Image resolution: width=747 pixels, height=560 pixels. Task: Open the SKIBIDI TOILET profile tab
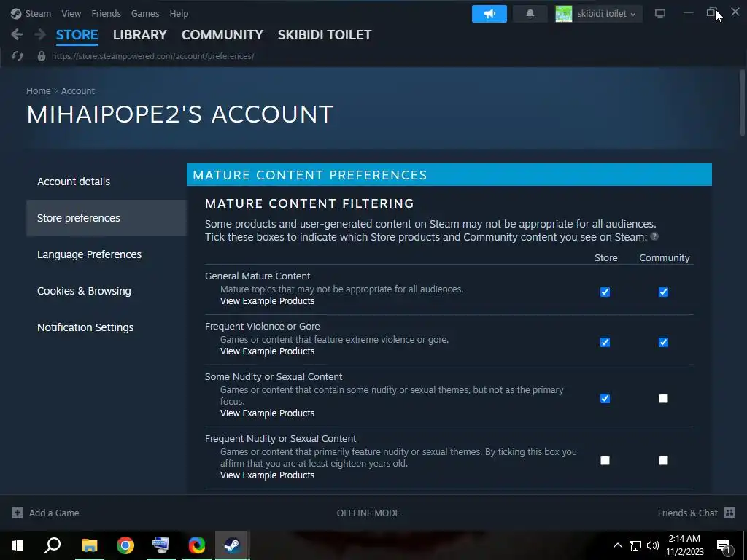pos(325,35)
